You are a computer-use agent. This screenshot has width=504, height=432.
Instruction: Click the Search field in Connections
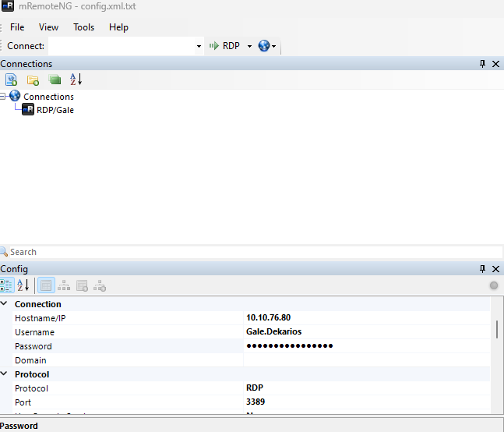(234, 252)
